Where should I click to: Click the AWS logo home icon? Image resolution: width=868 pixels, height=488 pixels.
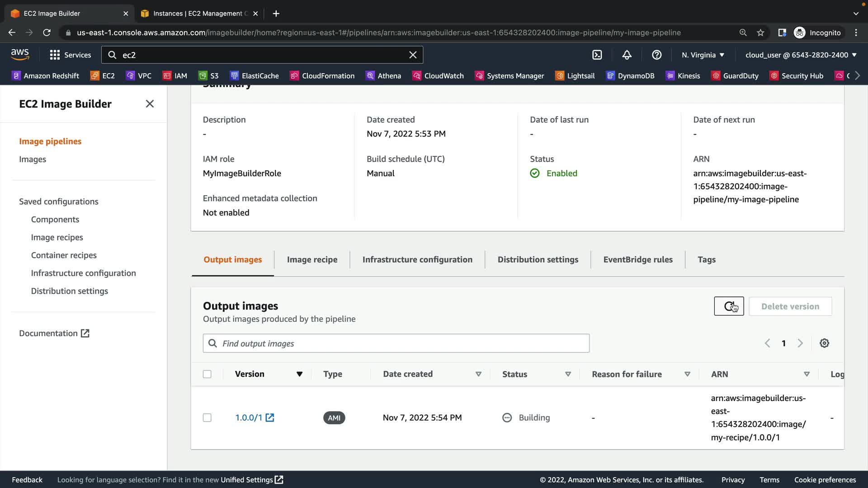[x=20, y=54]
